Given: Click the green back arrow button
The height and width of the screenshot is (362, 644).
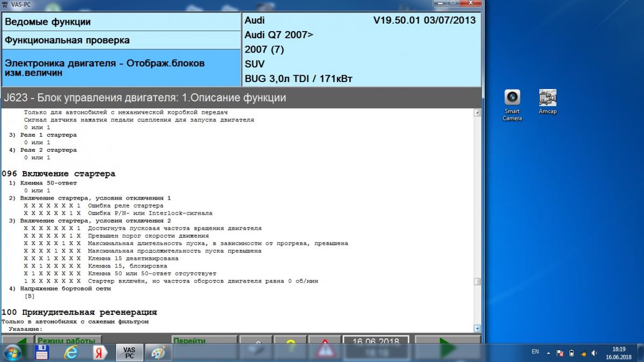Looking at the screenshot, I should [18, 341].
